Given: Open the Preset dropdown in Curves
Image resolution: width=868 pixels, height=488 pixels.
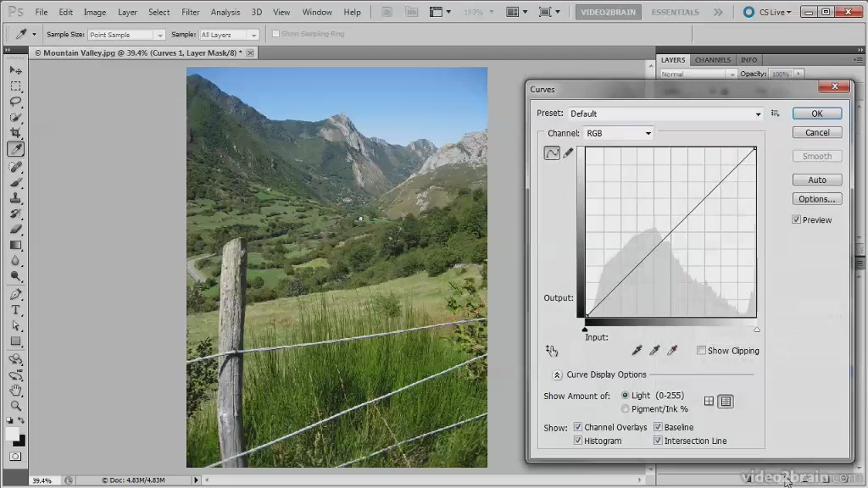Looking at the screenshot, I should click(665, 114).
